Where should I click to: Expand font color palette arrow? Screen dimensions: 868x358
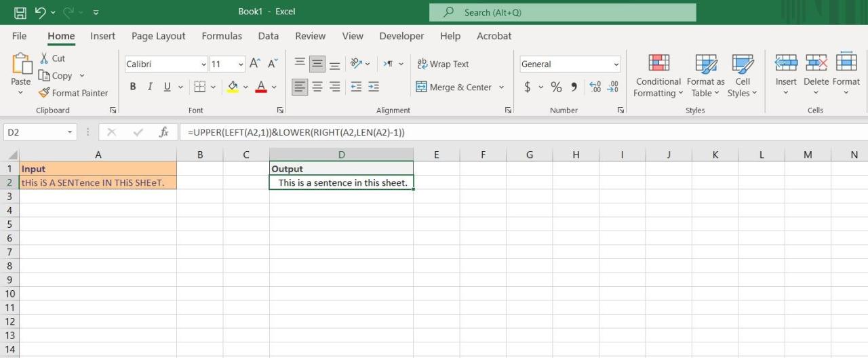pos(275,87)
